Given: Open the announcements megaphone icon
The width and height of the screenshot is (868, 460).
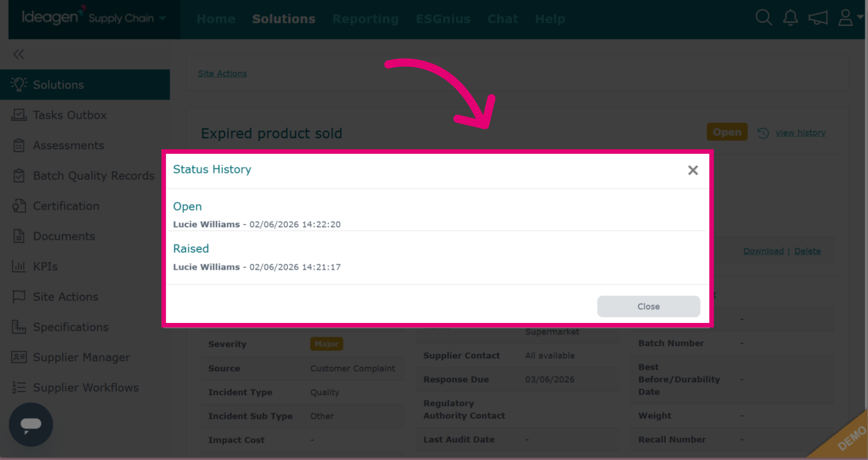Looking at the screenshot, I should pos(818,18).
